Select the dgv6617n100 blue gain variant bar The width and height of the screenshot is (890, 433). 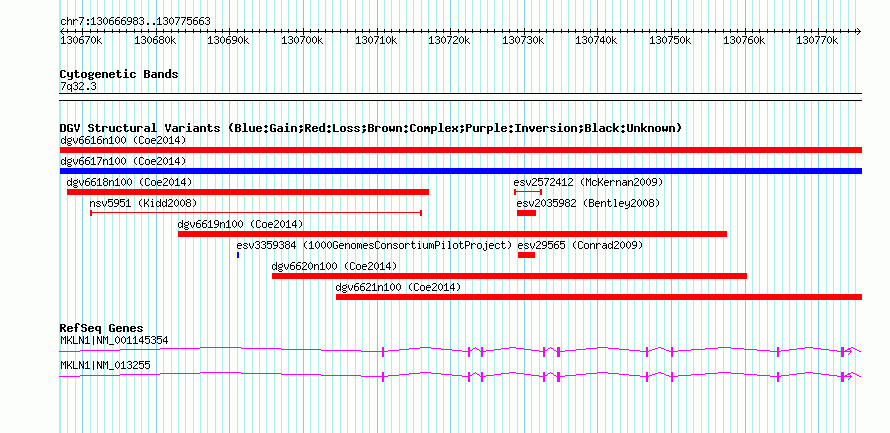[x=461, y=171]
